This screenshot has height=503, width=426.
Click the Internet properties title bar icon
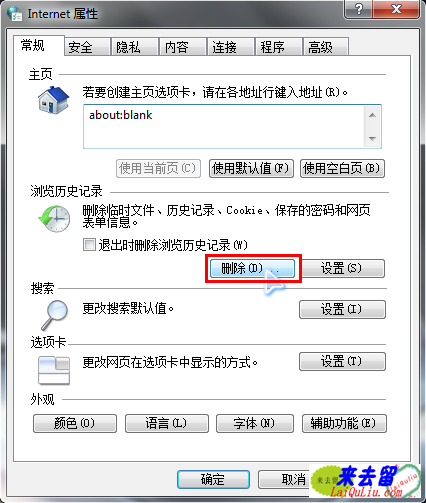point(14,14)
